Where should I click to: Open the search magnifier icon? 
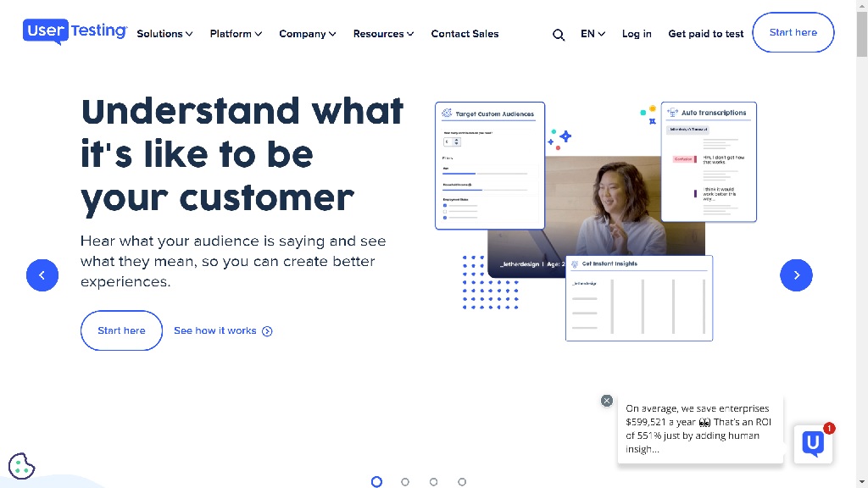(559, 35)
